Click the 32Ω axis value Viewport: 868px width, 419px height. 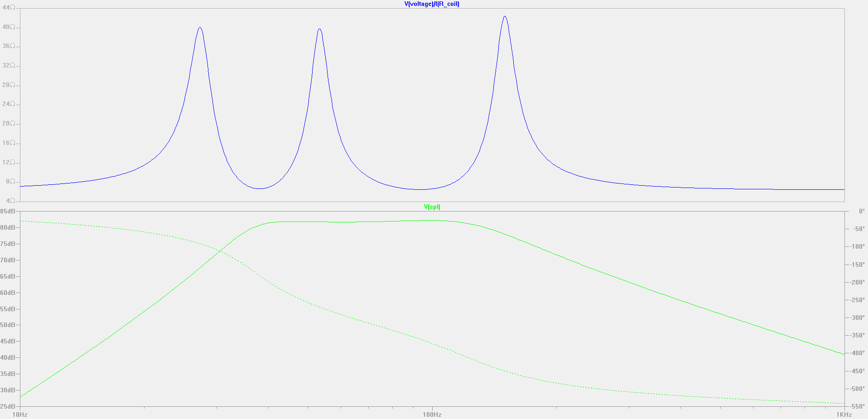point(9,66)
